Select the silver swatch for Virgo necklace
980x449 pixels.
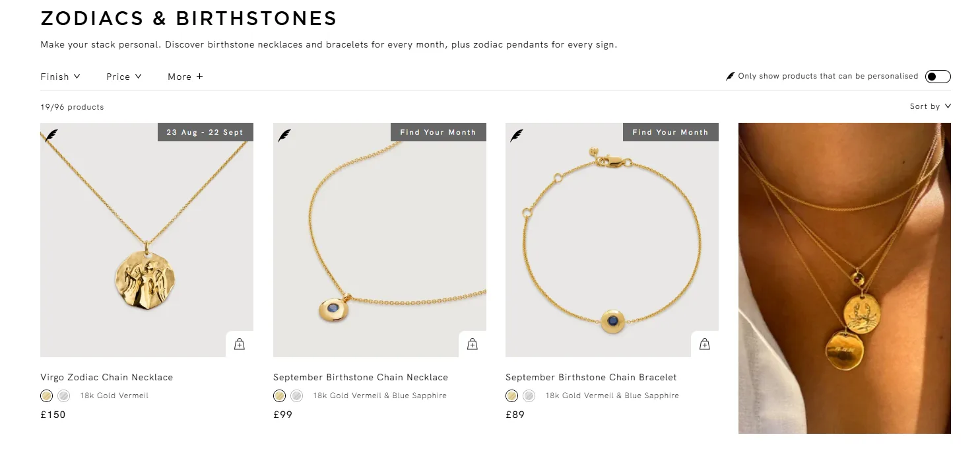(x=63, y=396)
